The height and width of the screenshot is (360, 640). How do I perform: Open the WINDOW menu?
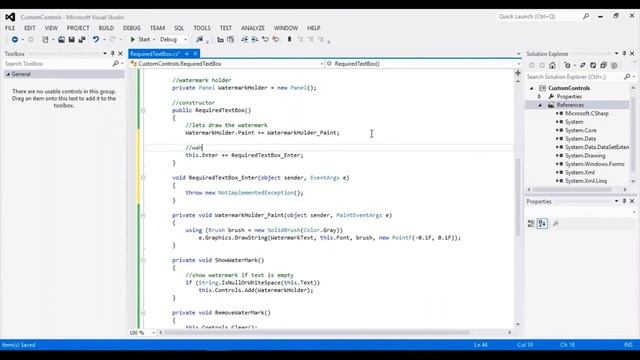[286, 28]
